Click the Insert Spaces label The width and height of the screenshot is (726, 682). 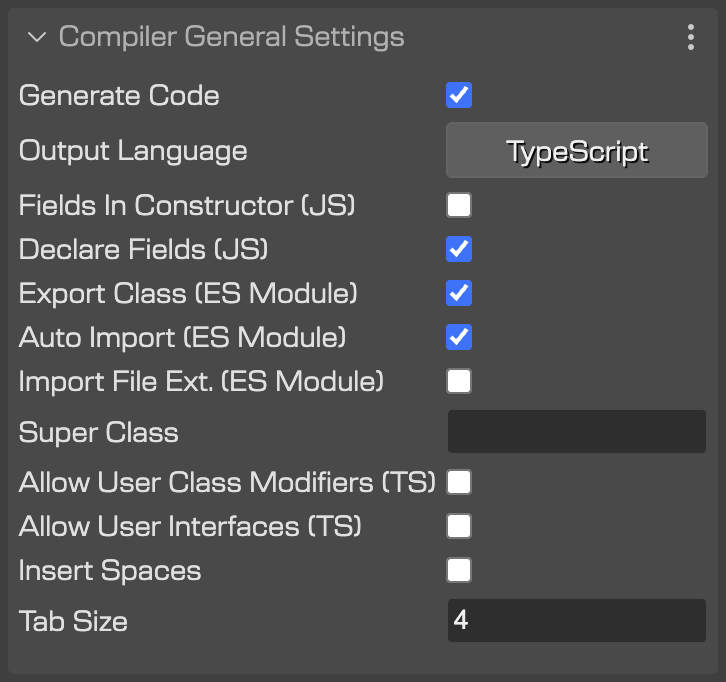pyautogui.click(x=110, y=570)
